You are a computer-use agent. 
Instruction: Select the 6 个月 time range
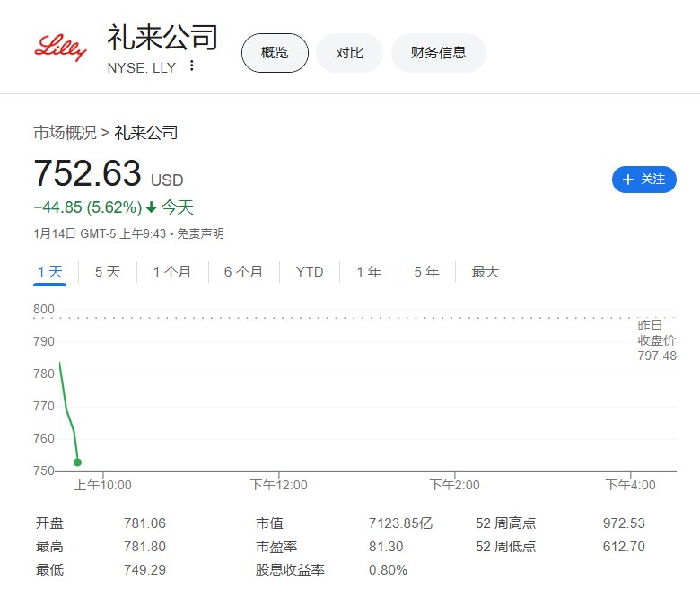(243, 272)
